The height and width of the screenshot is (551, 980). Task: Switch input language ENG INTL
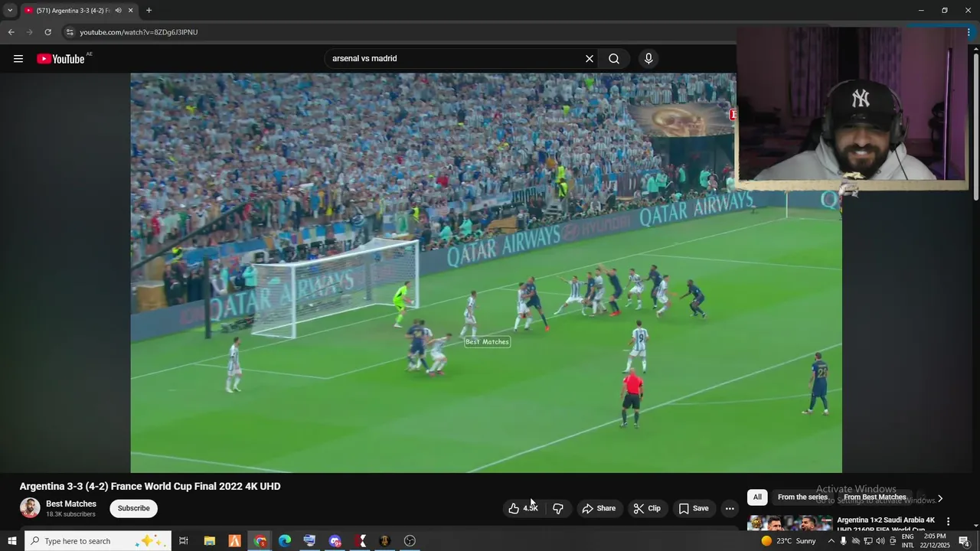908,541
